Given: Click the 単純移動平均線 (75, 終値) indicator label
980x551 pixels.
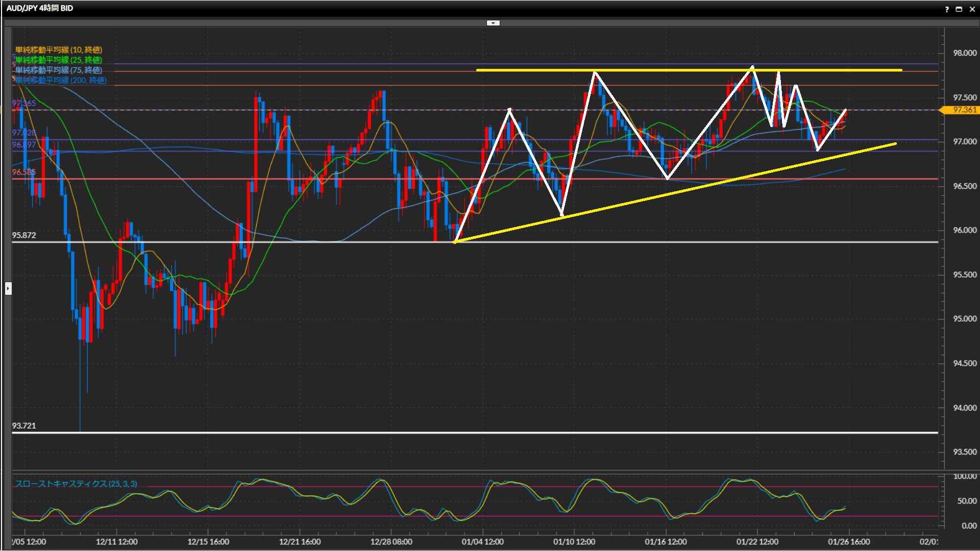Looking at the screenshot, I should pyautogui.click(x=59, y=70).
